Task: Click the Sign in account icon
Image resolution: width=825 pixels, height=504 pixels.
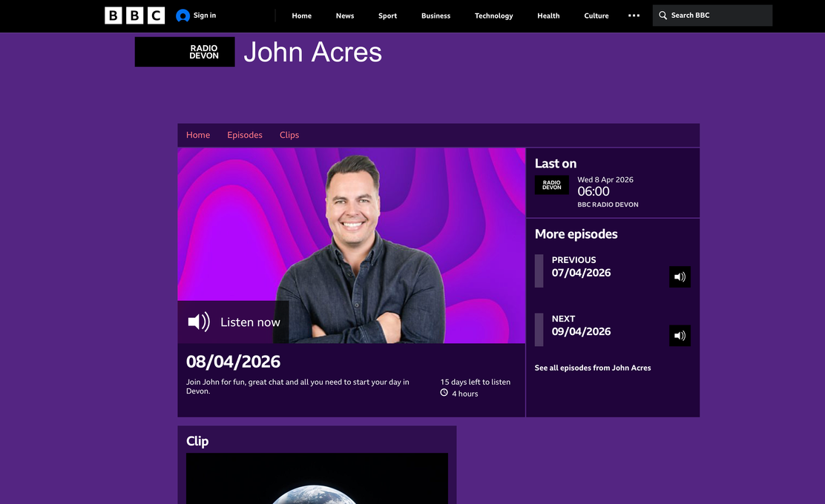Action: [183, 16]
